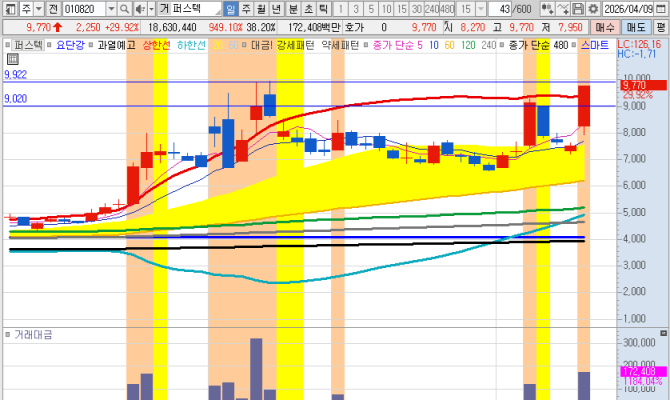Toggle the 대금! indicator legend checkbox
The image size is (670, 400).
coord(248,45)
